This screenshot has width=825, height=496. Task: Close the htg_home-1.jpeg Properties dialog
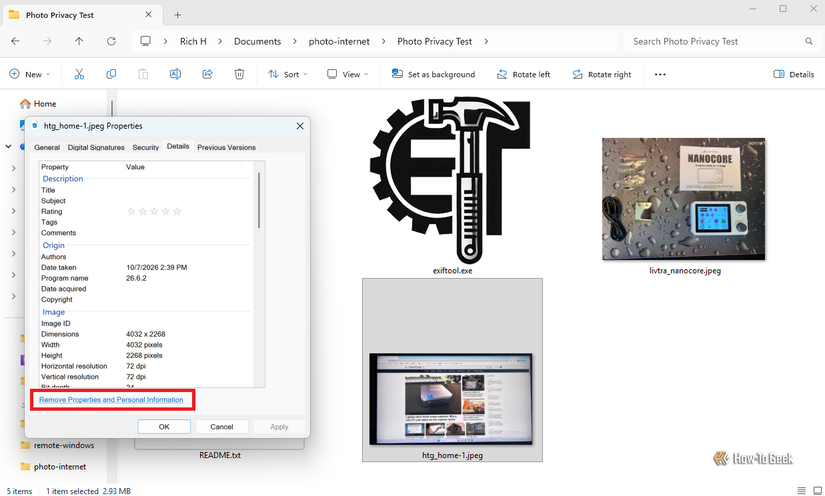tap(300, 126)
